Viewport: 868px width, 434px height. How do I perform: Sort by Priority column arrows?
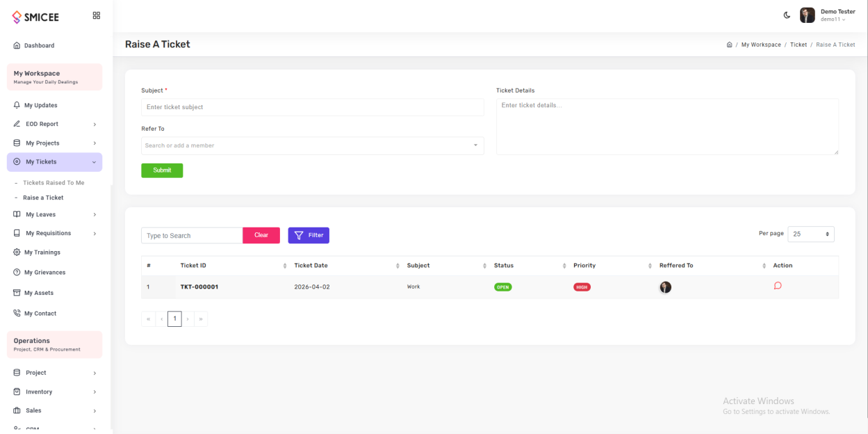pos(650,266)
